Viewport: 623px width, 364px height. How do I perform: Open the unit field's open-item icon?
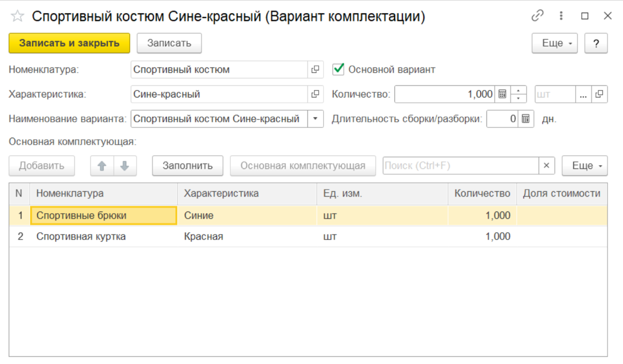tap(599, 94)
